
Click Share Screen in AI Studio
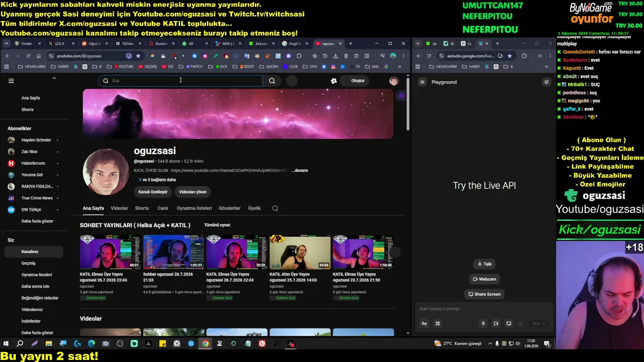point(484,294)
